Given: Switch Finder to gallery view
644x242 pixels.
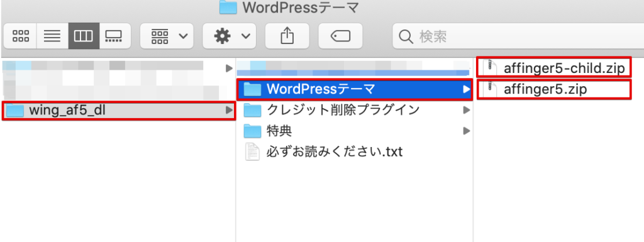Looking at the screenshot, I should click(115, 36).
